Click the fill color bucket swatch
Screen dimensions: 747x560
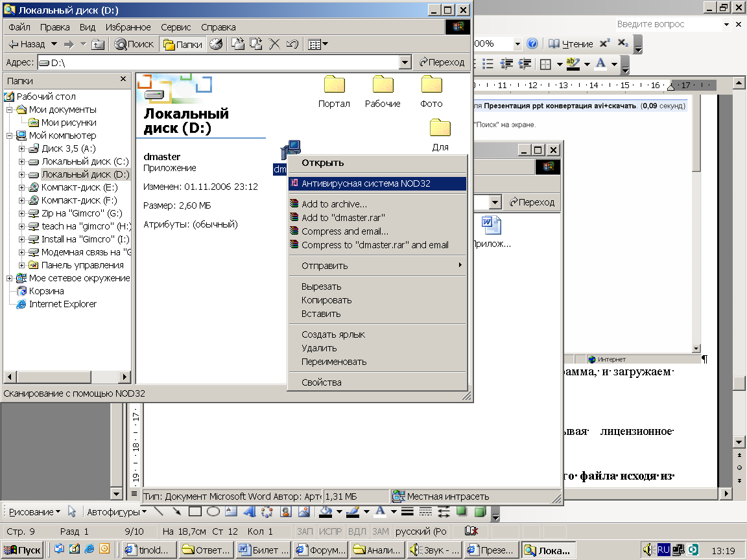pos(326,511)
